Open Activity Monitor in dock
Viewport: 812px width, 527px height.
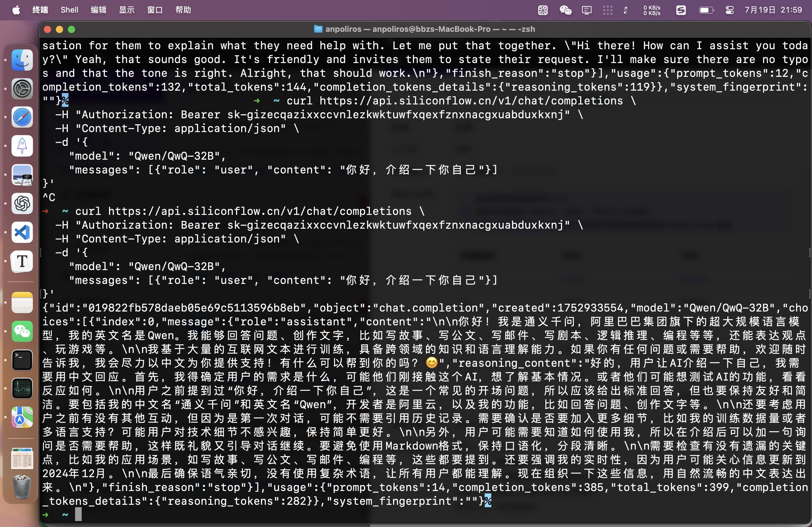22,389
